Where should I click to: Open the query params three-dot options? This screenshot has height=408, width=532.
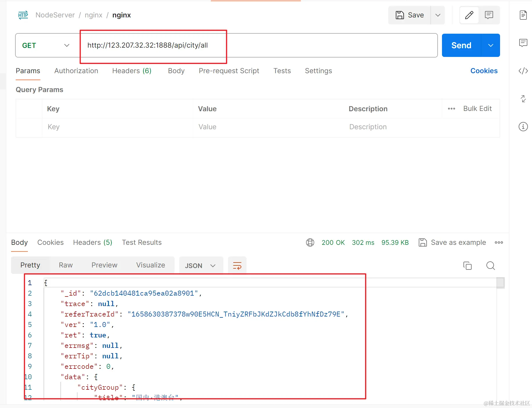coord(452,109)
